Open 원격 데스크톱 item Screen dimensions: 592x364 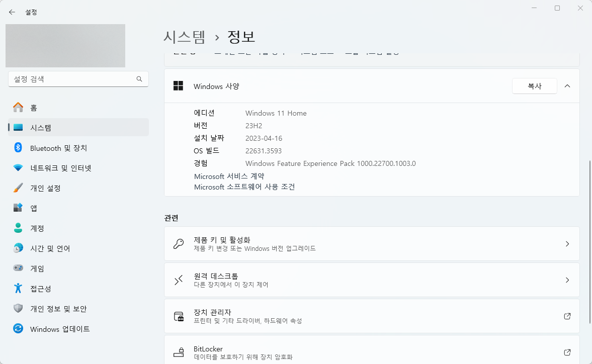372,280
